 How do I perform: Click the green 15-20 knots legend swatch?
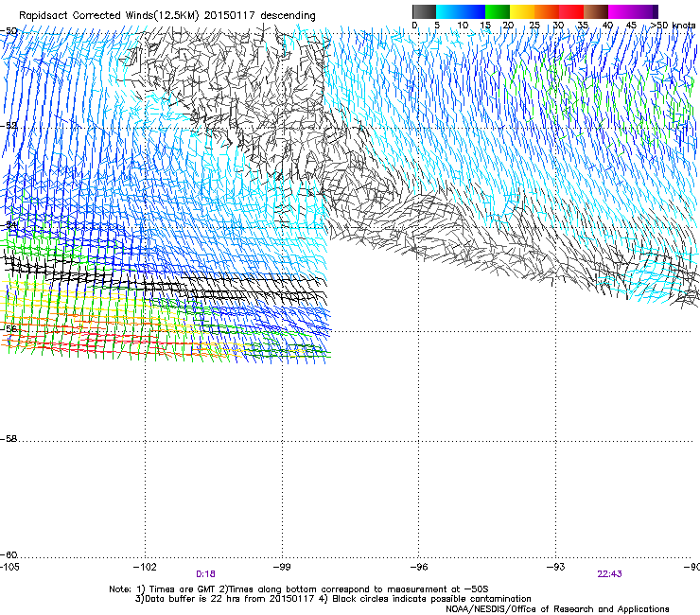pyautogui.click(x=498, y=11)
